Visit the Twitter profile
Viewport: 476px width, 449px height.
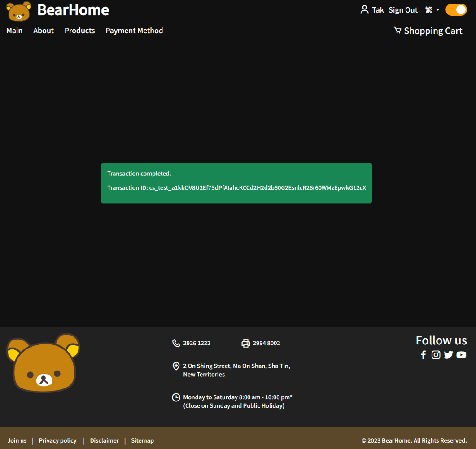[x=448, y=355]
